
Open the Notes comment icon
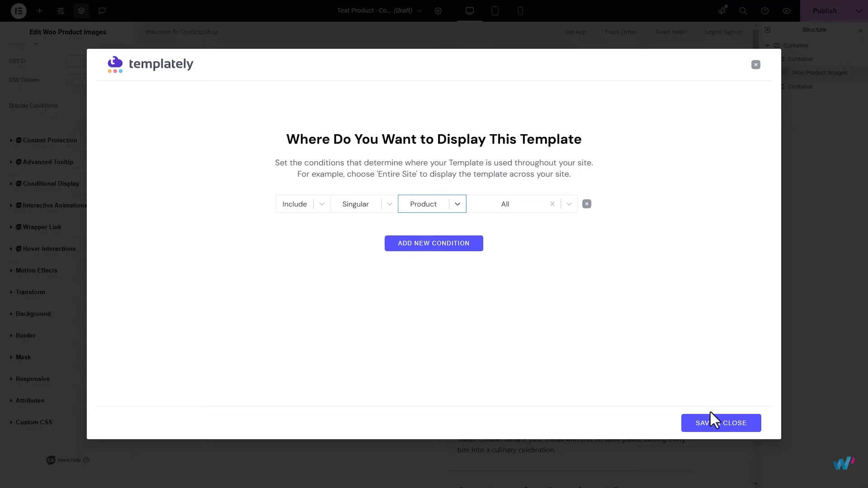tap(102, 11)
